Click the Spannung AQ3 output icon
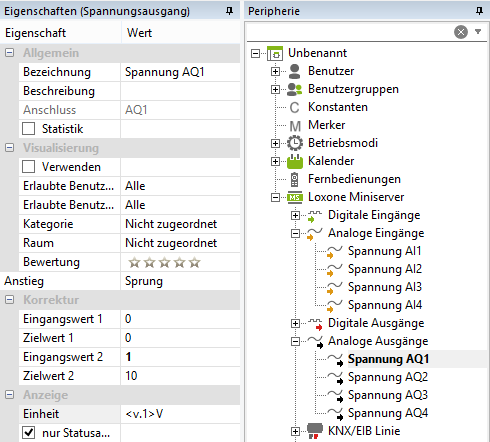This screenshot has width=490, height=442. tap(335, 396)
